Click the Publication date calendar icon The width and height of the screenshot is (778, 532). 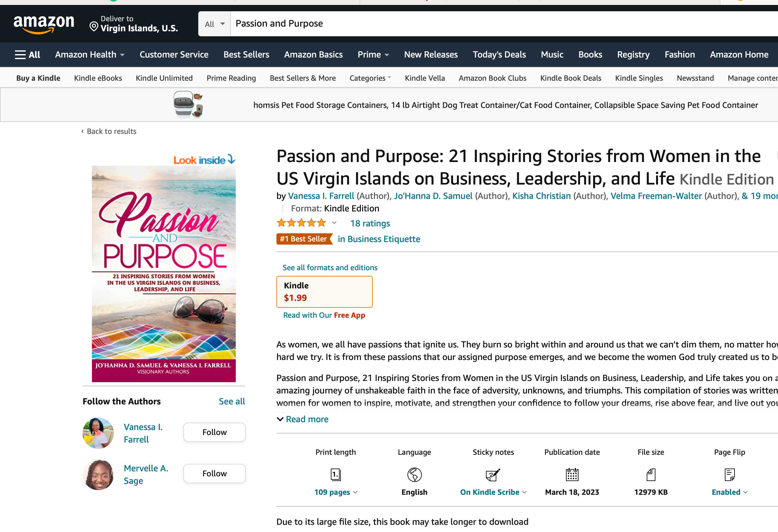coord(572,474)
